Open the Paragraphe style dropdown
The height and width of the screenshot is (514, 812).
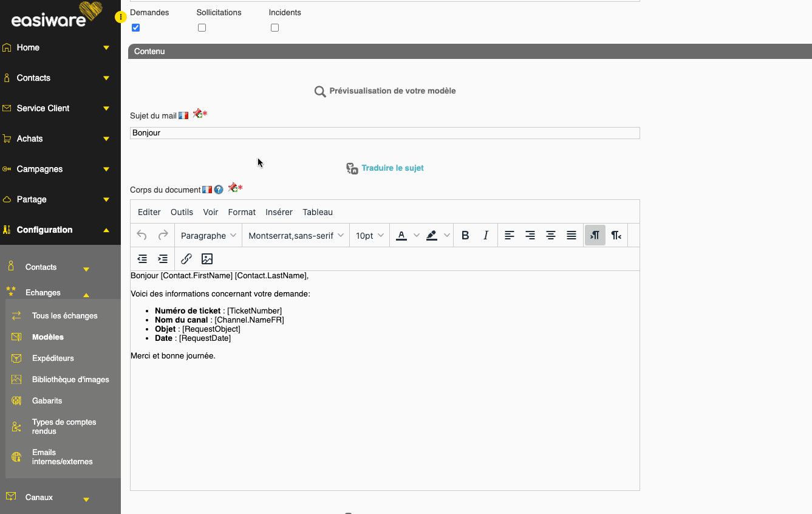pos(208,236)
